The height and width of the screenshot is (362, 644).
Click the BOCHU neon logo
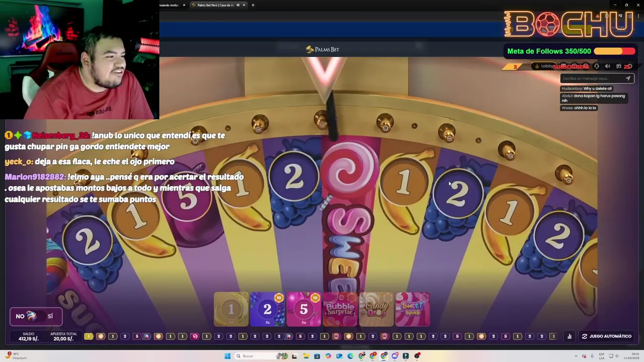(569, 24)
